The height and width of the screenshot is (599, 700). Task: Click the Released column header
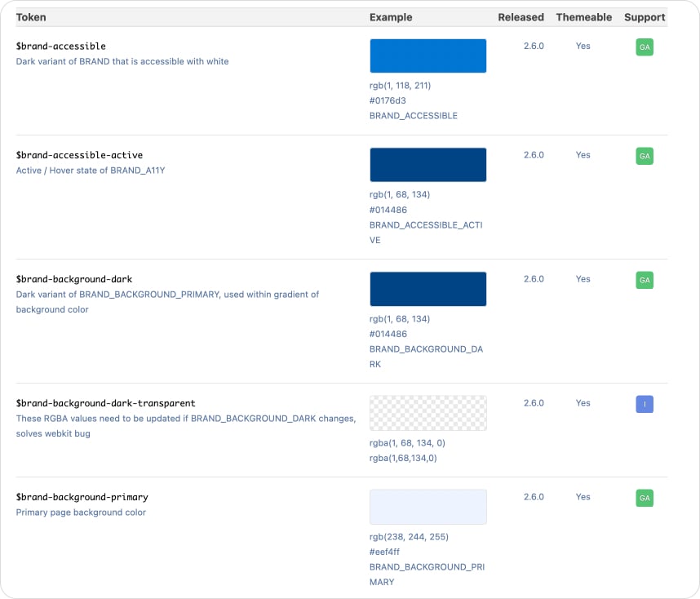click(521, 17)
